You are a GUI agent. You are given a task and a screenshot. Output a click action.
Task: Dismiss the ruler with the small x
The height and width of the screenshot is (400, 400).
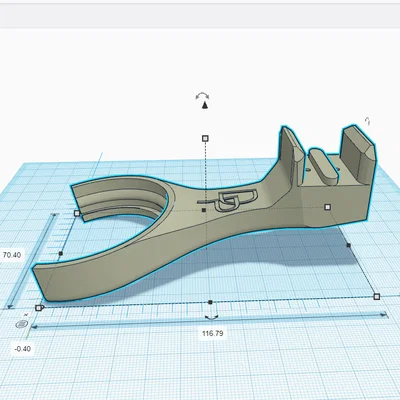[26, 314]
